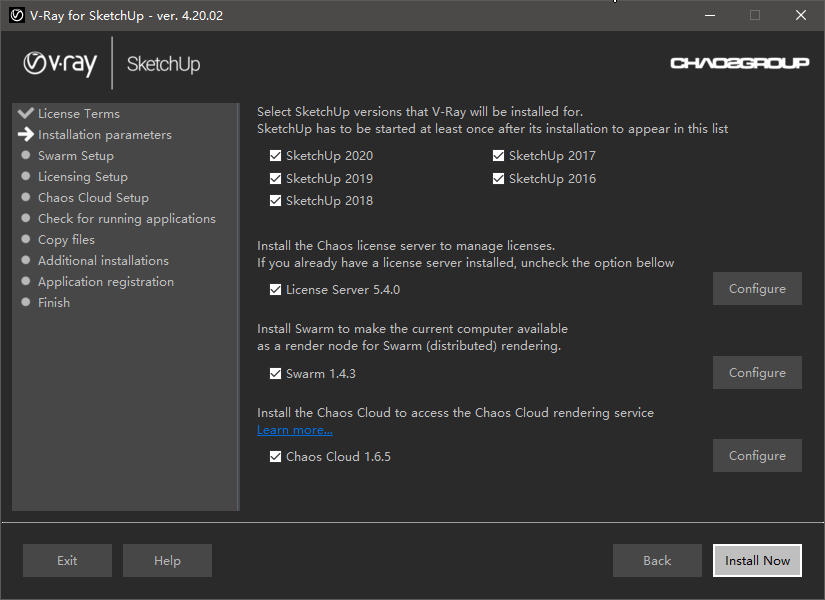Disable Chaos Cloud 1.6.5 installation
This screenshot has width=825, height=600.
275,456
